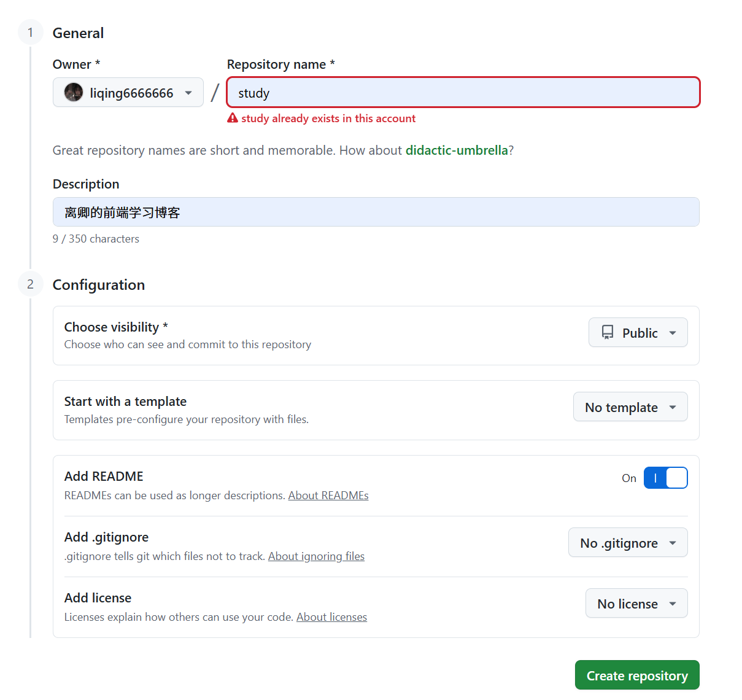Open the No template dropdown
The width and height of the screenshot is (742, 700).
tap(630, 407)
